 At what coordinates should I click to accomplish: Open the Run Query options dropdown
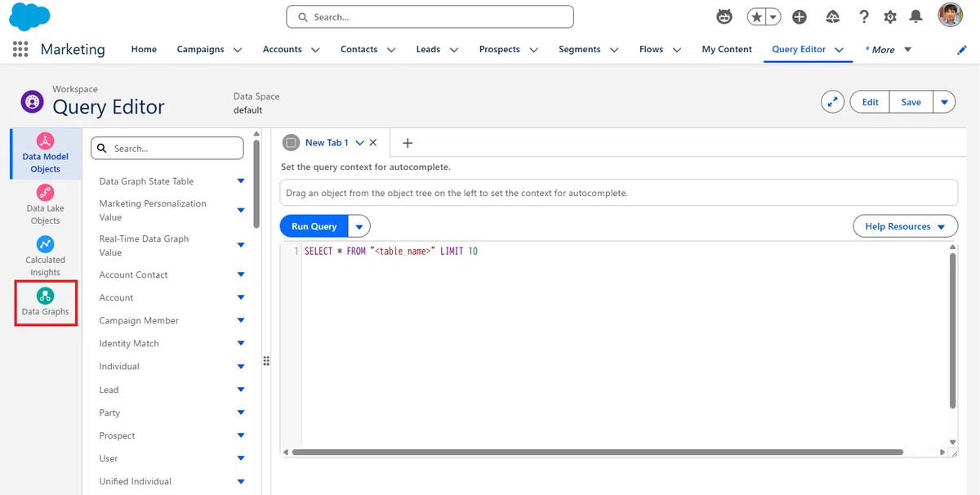click(359, 226)
